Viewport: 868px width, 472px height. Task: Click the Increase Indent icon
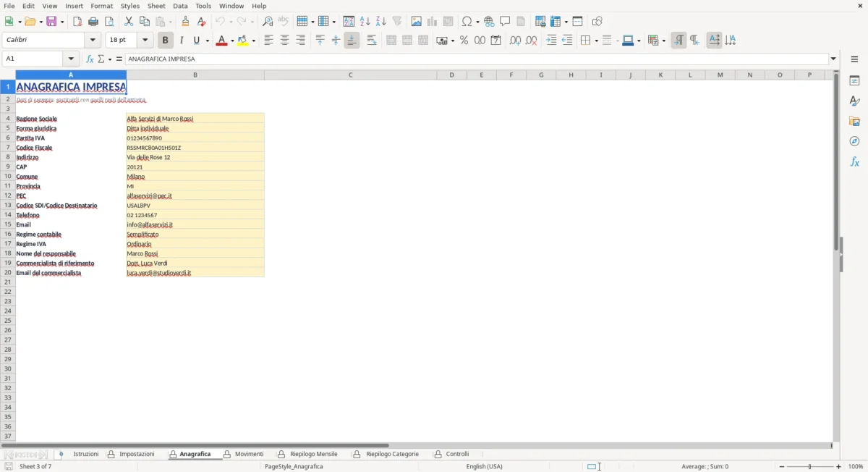[551, 41]
